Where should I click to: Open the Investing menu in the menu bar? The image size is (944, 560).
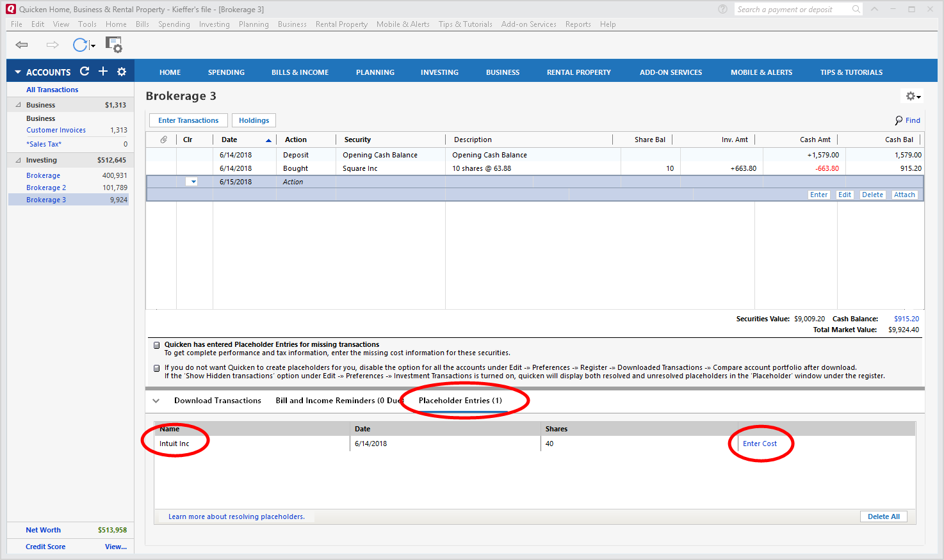coord(214,24)
